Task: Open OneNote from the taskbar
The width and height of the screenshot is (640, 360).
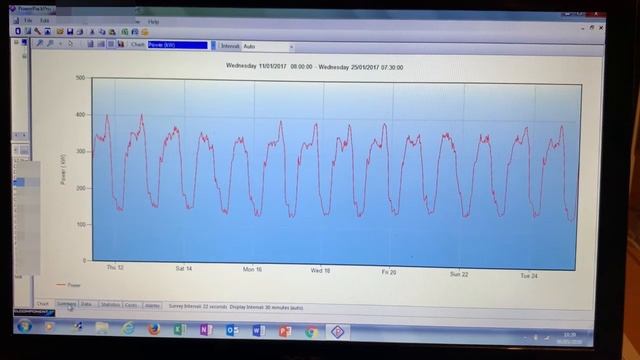Action: (x=206, y=329)
